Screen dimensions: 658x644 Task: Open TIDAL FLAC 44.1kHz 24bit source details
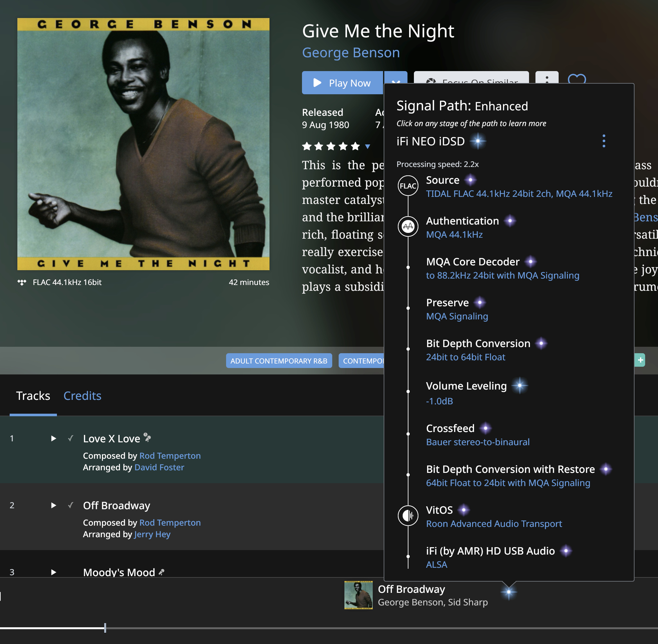(x=519, y=194)
